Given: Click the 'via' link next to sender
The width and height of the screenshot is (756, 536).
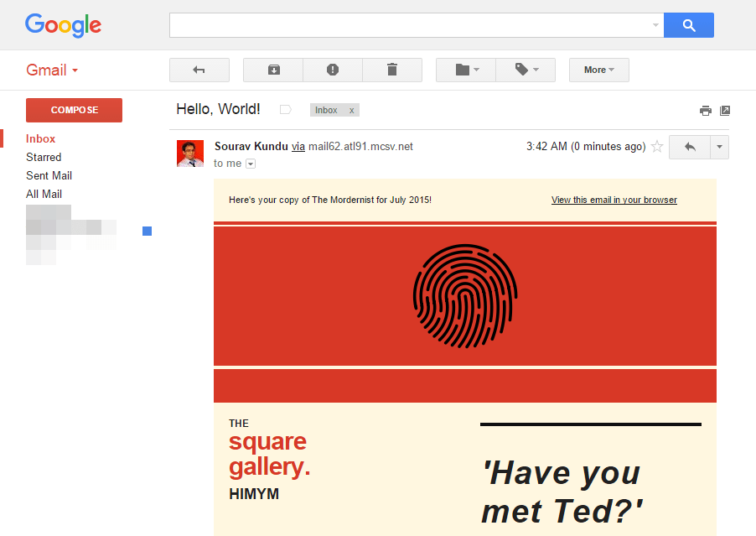Looking at the screenshot, I should tap(298, 146).
